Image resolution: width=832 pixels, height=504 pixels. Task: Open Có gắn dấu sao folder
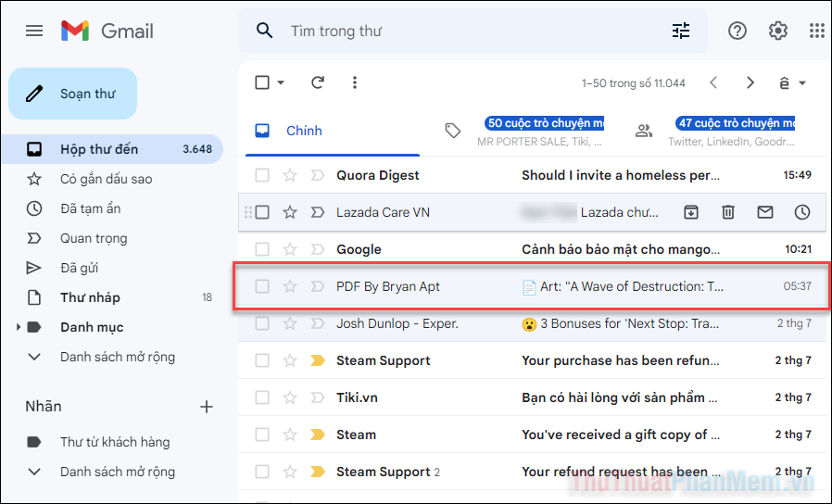point(112,179)
